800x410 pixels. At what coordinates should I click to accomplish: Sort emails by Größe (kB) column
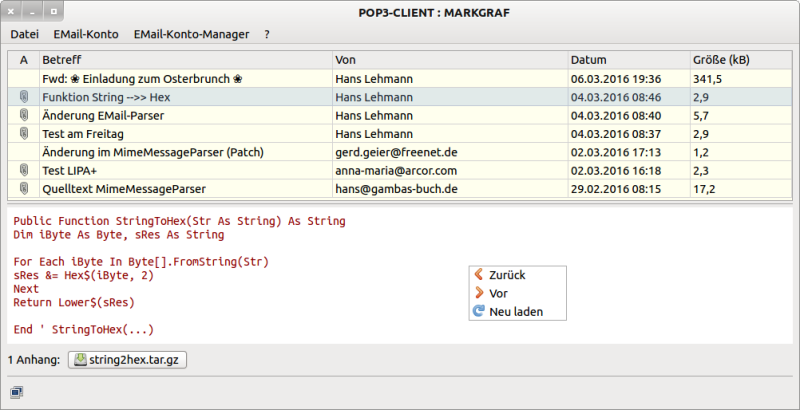click(x=723, y=60)
